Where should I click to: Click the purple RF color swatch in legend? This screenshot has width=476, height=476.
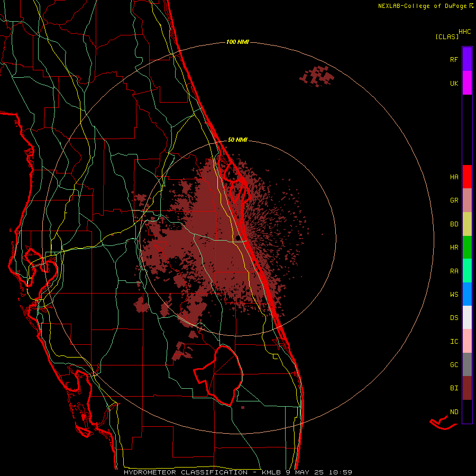coord(467,59)
